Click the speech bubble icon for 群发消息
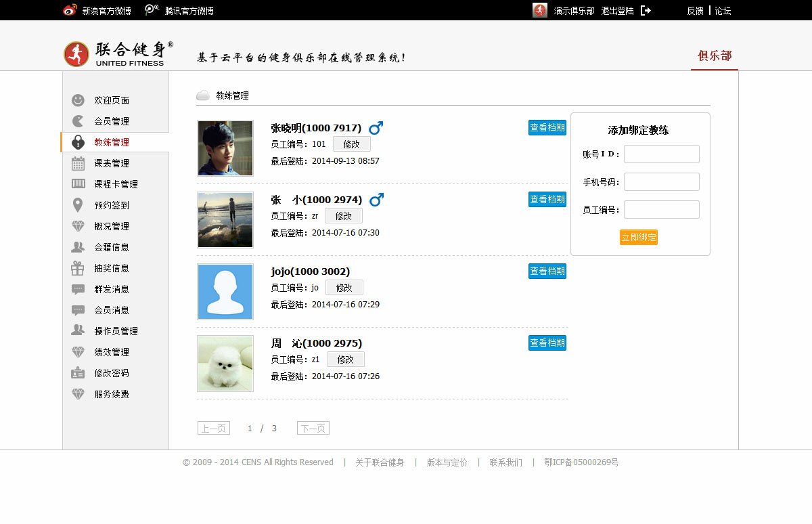This screenshot has width=812, height=524. click(x=78, y=289)
